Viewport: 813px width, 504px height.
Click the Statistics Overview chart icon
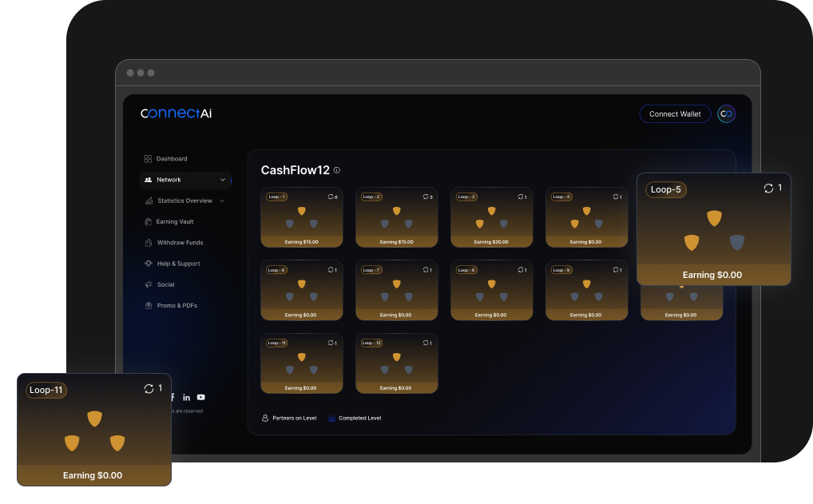(x=149, y=200)
